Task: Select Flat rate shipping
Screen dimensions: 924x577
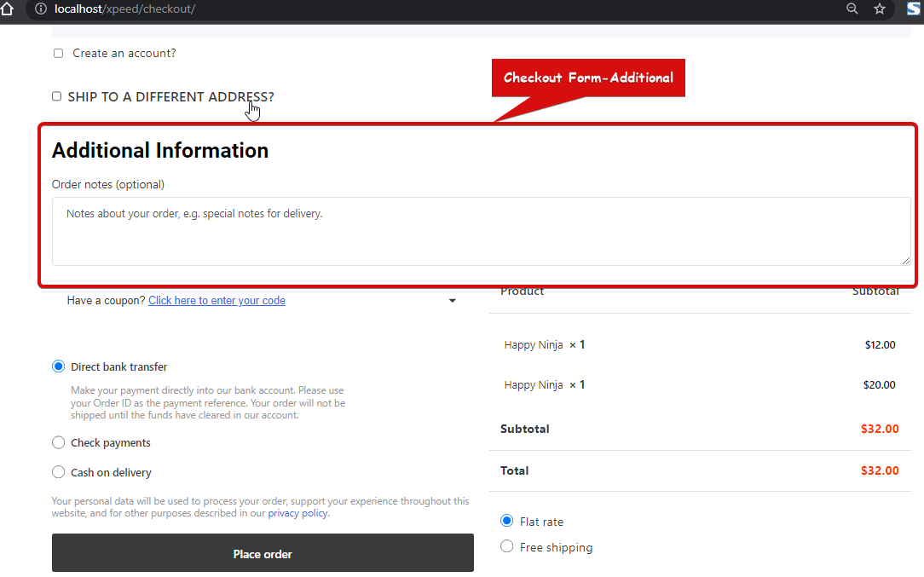Action: pos(507,521)
